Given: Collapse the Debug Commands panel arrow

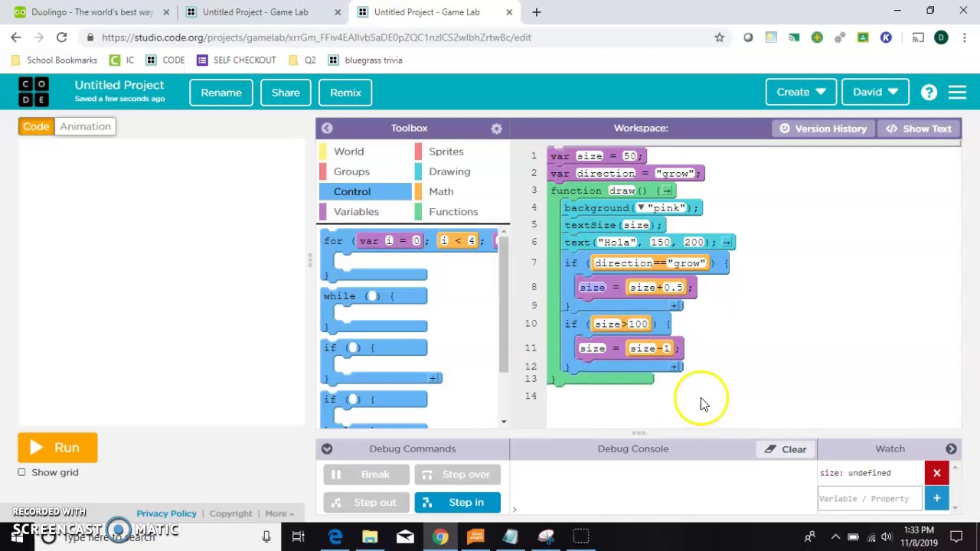Looking at the screenshot, I should coord(327,449).
